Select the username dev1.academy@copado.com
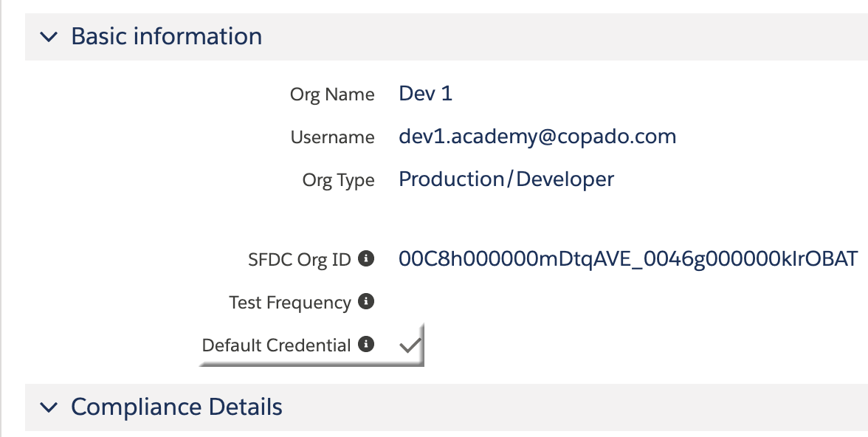Image resolution: width=868 pixels, height=437 pixels. (537, 137)
